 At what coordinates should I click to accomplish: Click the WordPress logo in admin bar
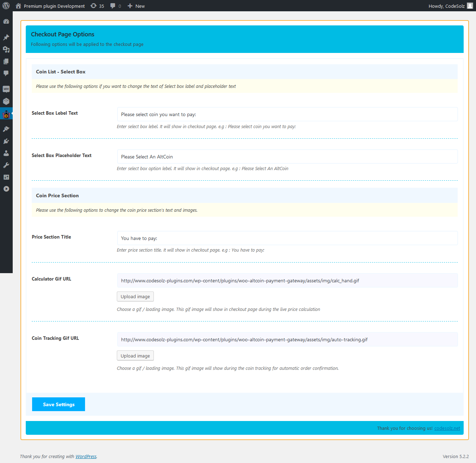pos(6,6)
